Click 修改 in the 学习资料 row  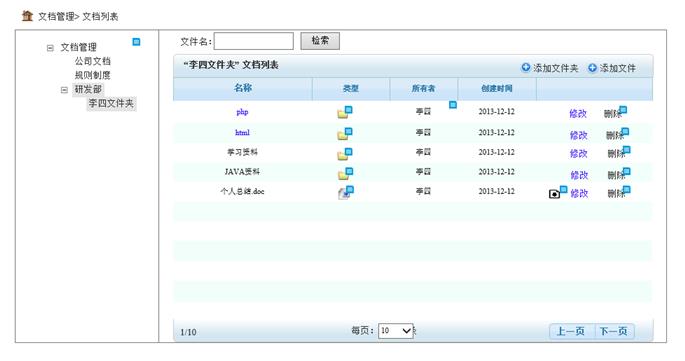(579, 153)
